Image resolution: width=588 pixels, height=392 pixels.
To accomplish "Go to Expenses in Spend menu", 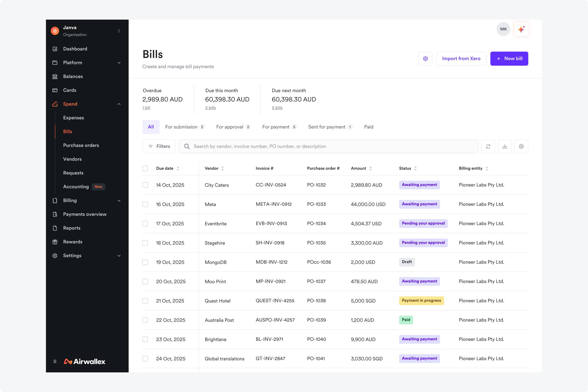I will point(73,118).
